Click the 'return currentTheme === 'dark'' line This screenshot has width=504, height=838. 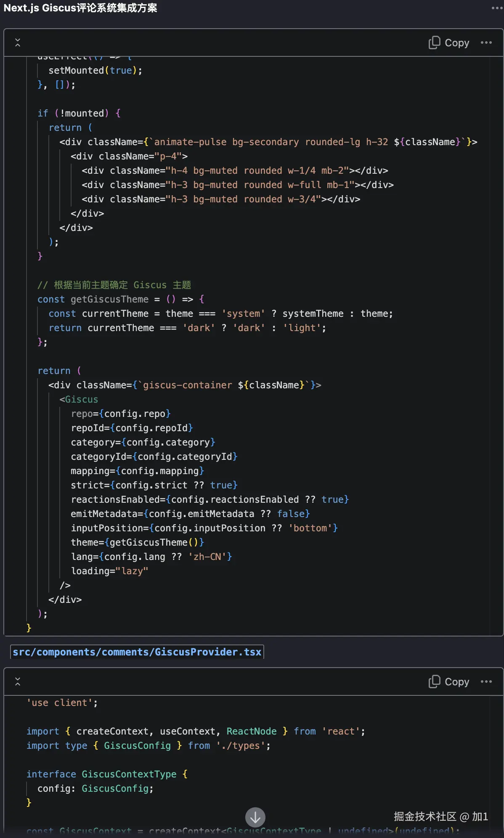click(187, 328)
